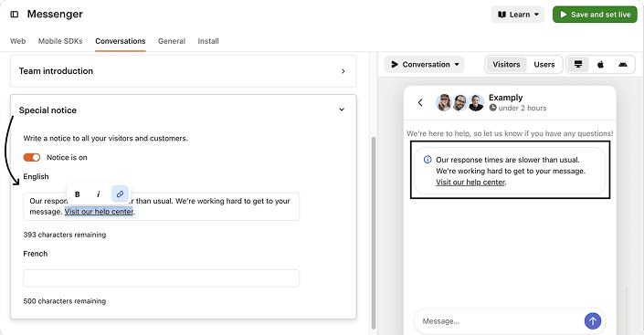Open the General tab
The height and width of the screenshot is (335, 644).
tap(172, 41)
